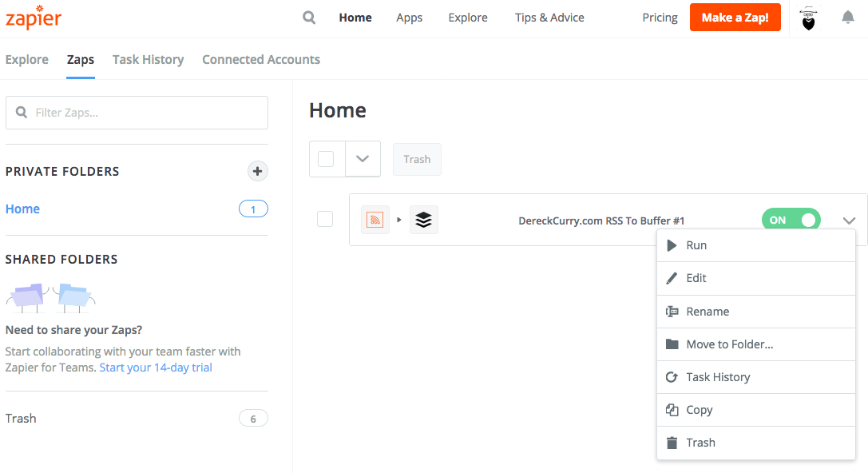Open the Task History tab

point(148,59)
